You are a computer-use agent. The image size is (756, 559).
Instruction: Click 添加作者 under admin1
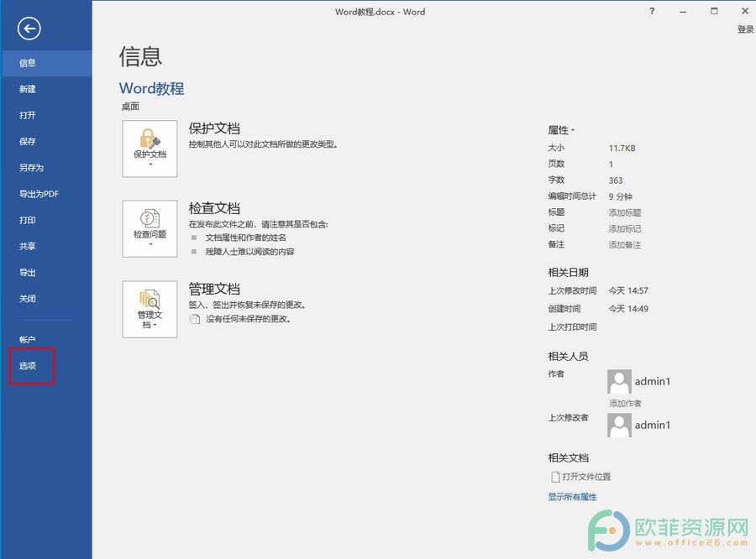[x=625, y=404]
